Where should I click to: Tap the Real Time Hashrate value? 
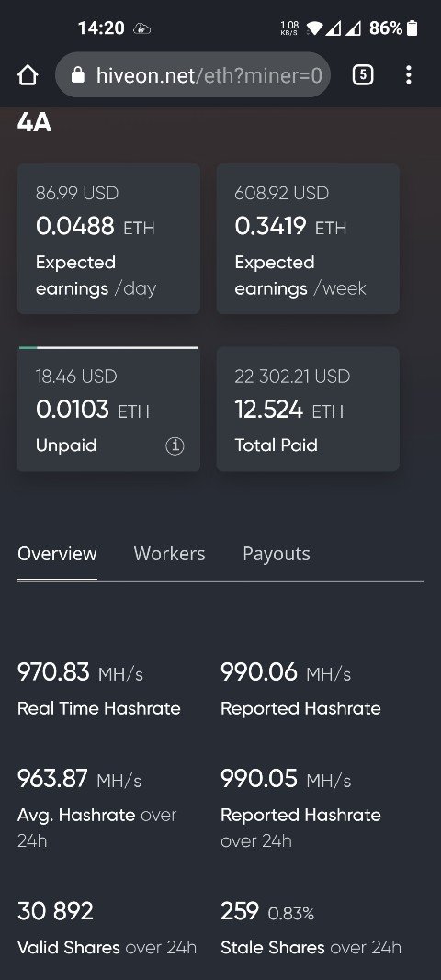pyautogui.click(x=80, y=672)
